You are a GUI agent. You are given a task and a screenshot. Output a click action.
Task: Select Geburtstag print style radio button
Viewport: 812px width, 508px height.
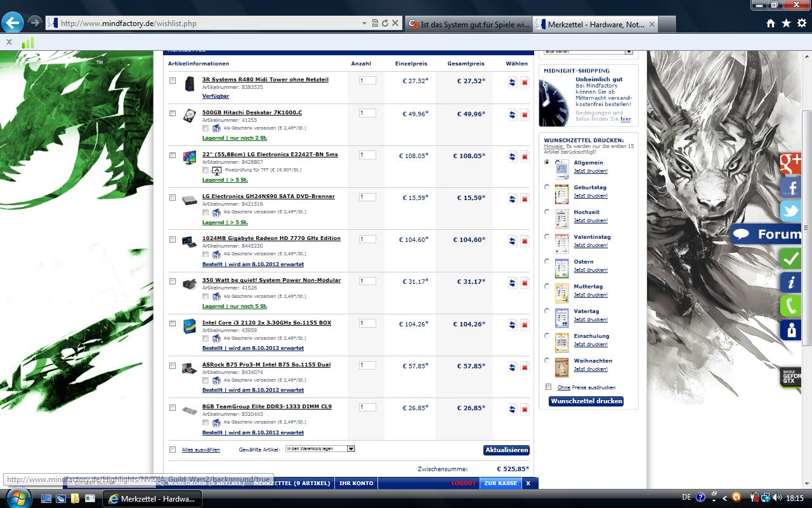click(x=547, y=187)
